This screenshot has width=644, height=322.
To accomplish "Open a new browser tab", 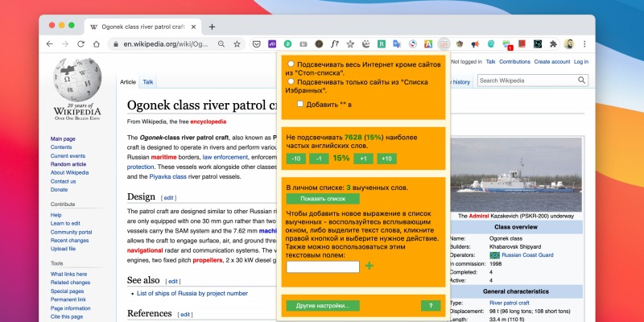I will [212, 27].
